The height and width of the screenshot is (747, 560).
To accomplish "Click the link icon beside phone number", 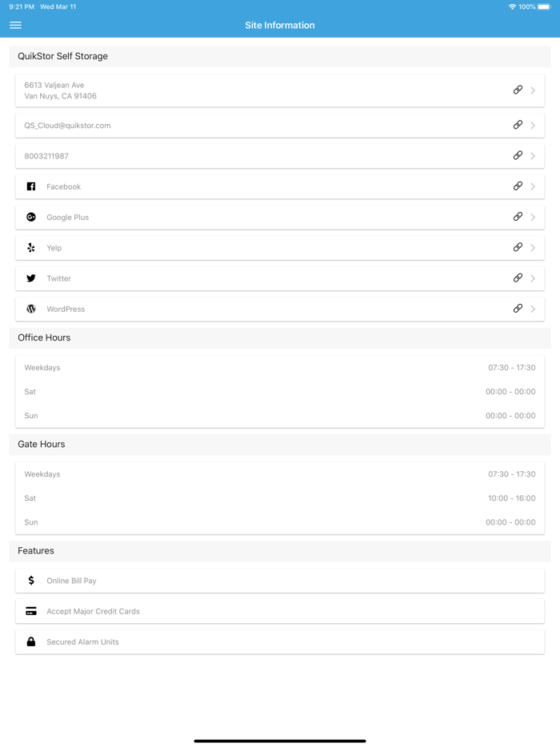I will point(518,155).
